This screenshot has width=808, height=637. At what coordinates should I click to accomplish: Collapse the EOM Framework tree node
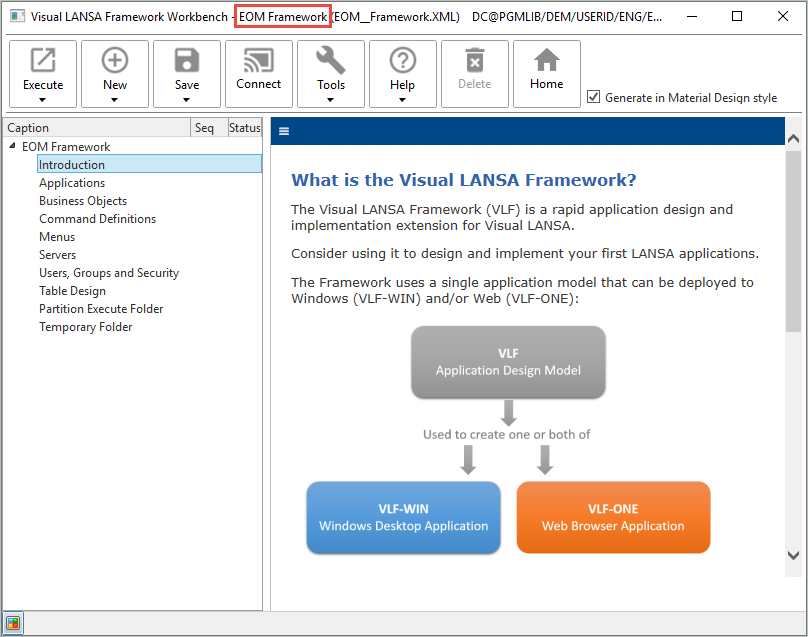pyautogui.click(x=12, y=146)
